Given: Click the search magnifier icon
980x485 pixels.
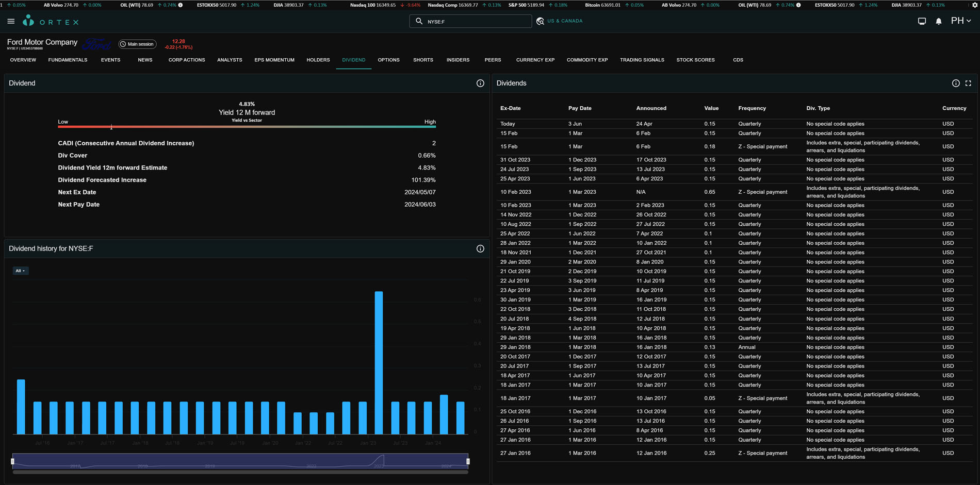Looking at the screenshot, I should [419, 21].
